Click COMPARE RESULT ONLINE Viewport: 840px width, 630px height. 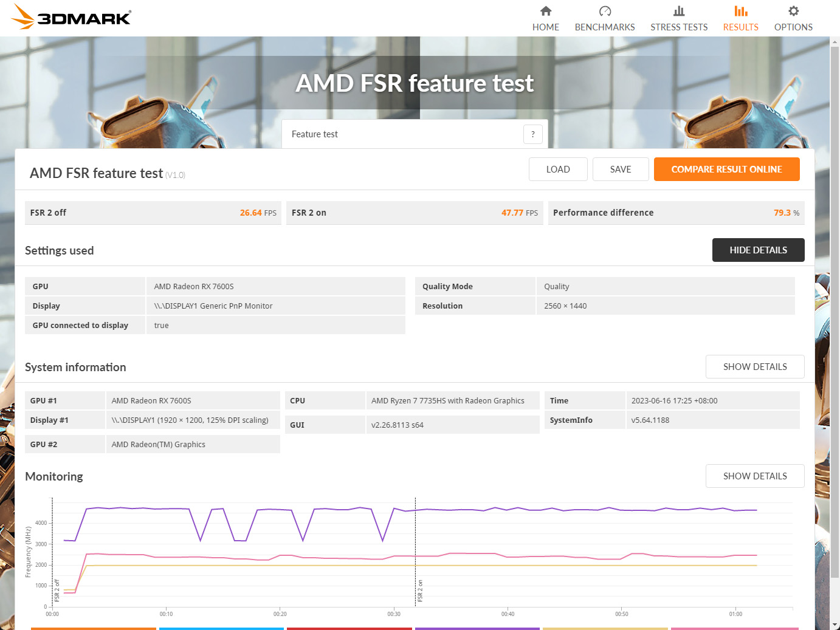[726, 169]
